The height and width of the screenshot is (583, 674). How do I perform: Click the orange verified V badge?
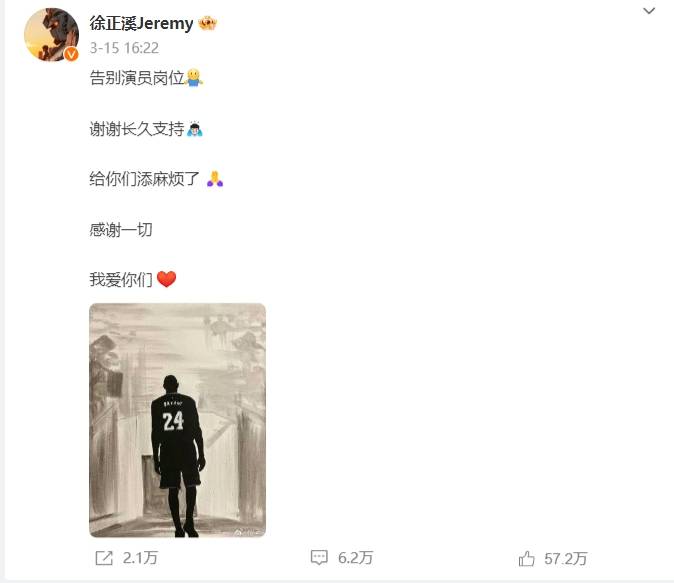click(71, 54)
